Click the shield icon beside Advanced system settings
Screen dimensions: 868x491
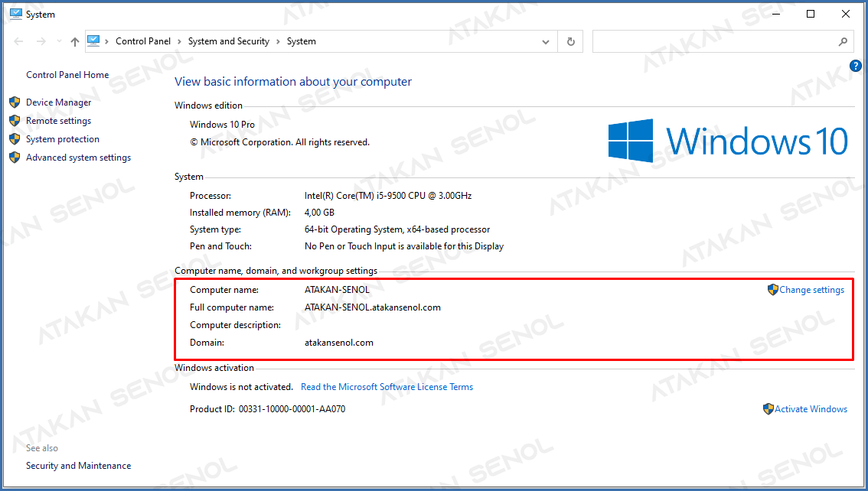(15, 158)
